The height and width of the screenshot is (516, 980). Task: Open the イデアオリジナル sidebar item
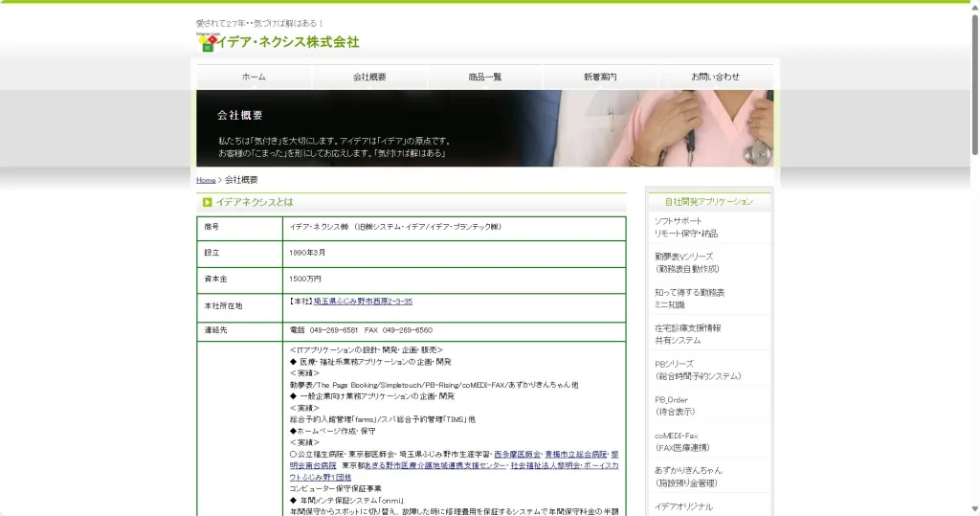683,506
